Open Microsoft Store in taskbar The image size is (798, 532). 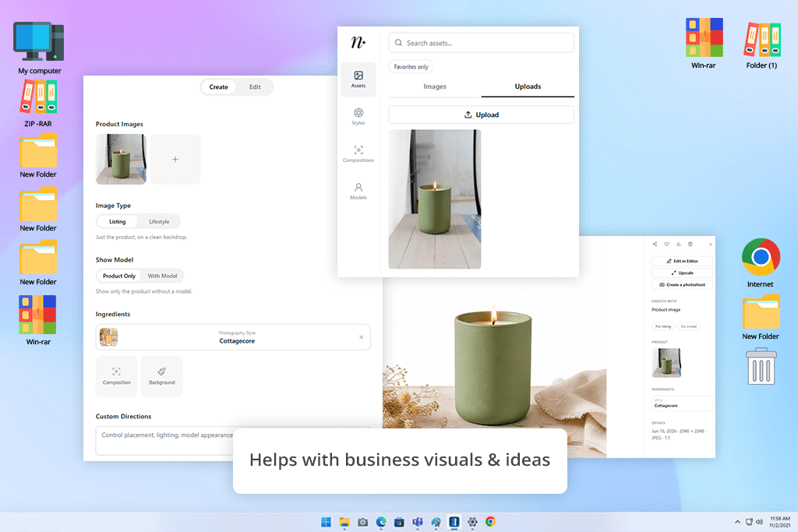pyautogui.click(x=400, y=522)
